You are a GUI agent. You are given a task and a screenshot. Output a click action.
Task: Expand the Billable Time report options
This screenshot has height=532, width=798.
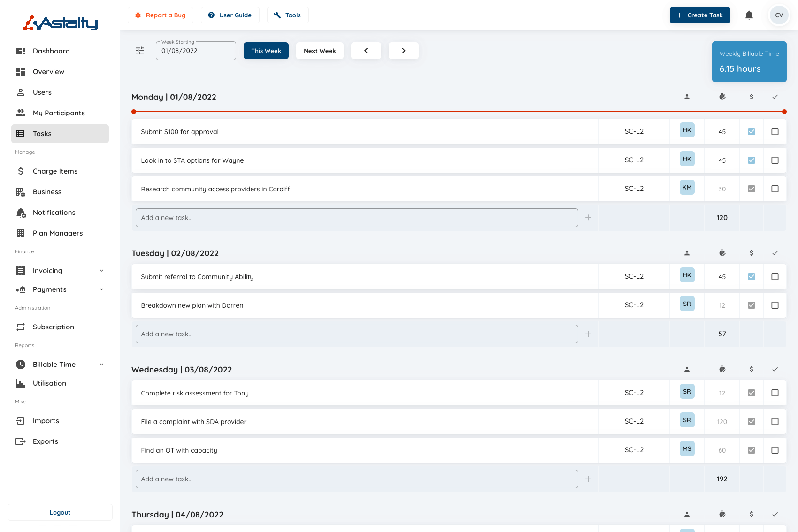(x=102, y=364)
